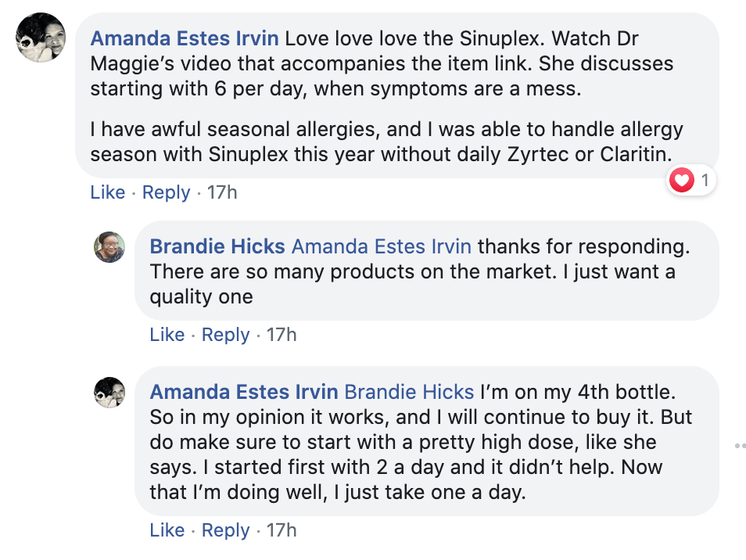This screenshot has height=560, width=746.
Task: Click the 17h timestamp under the last reply
Action: tap(282, 530)
